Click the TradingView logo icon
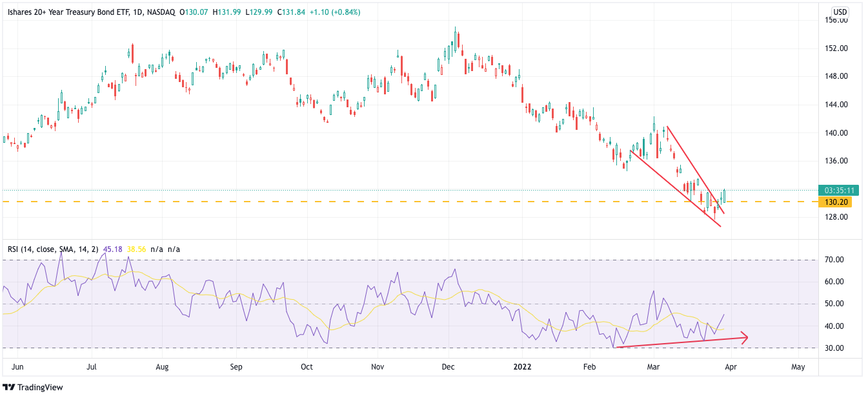 (10, 387)
